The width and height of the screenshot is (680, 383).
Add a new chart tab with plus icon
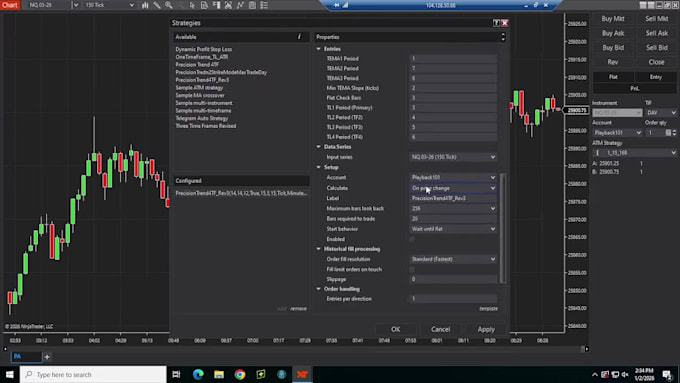[47, 357]
